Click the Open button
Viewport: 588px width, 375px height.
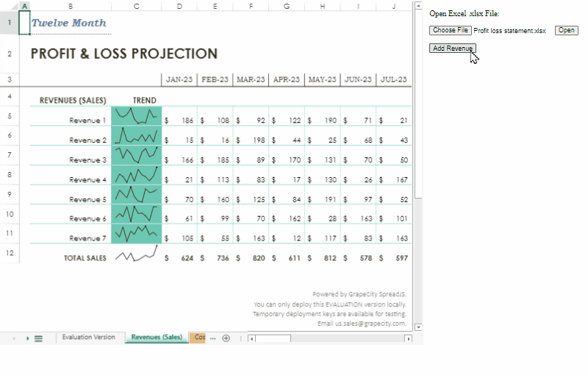coord(566,30)
